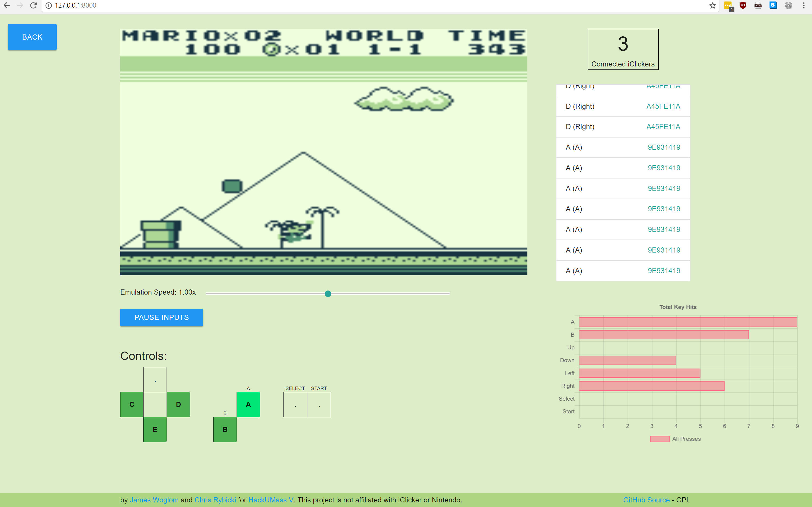Click the gear extension icon in toolbar
This screenshot has width=812, height=507.
point(788,5)
